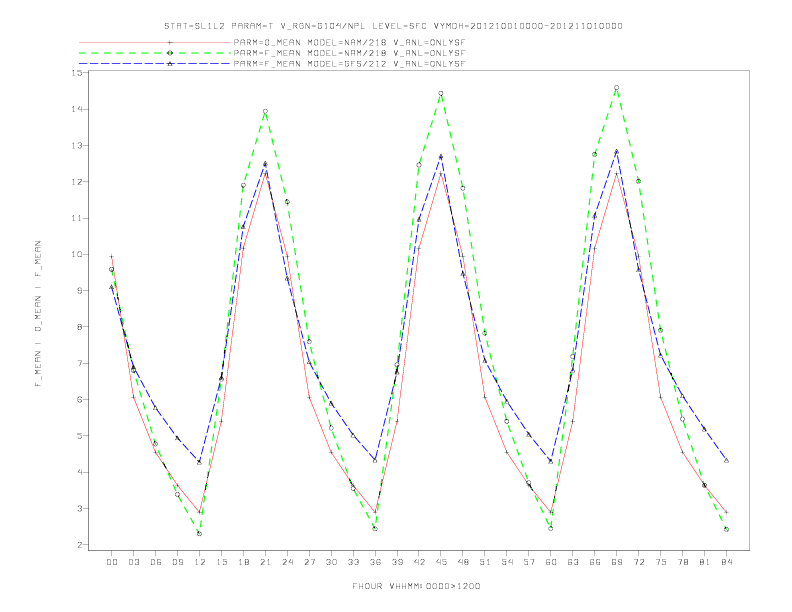The height and width of the screenshot is (612, 792).
Task: Click the x-axis hour label 81
Action: point(705,562)
